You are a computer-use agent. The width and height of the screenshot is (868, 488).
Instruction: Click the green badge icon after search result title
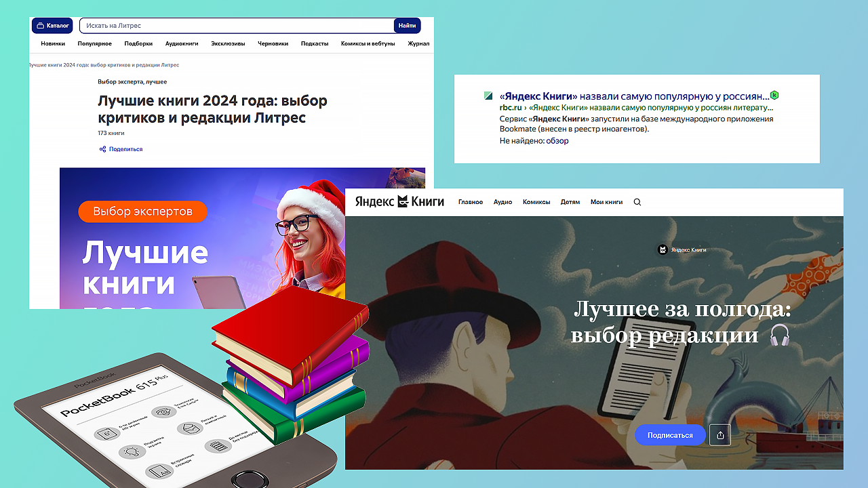click(x=774, y=96)
